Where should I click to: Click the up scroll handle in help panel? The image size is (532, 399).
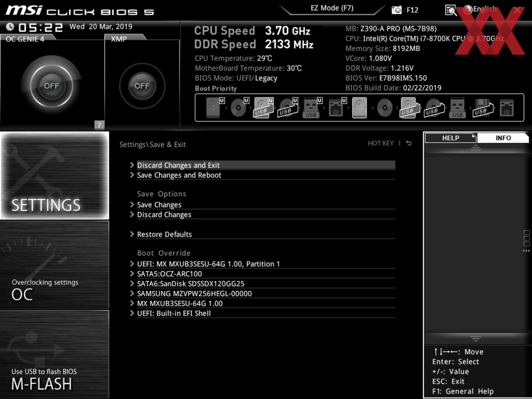click(x=476, y=147)
